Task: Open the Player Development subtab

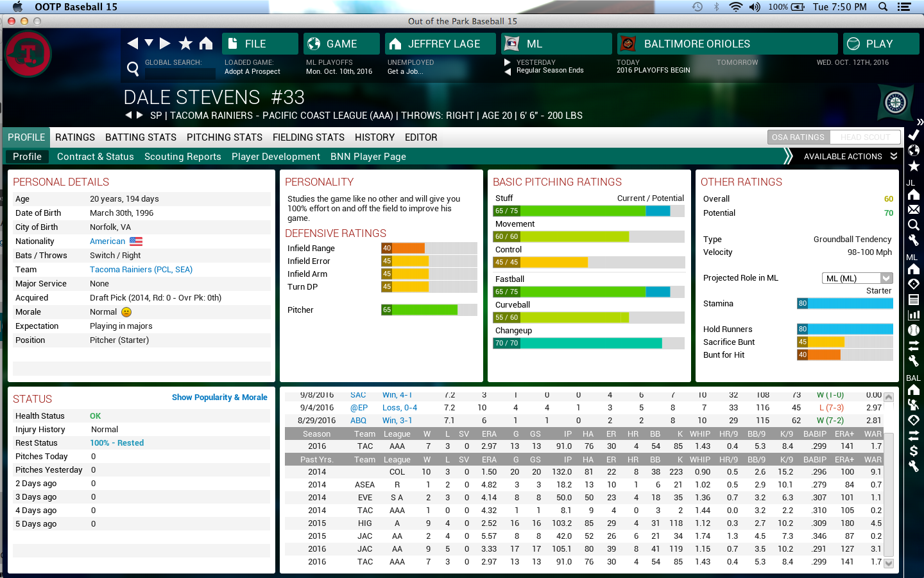Action: coord(276,157)
